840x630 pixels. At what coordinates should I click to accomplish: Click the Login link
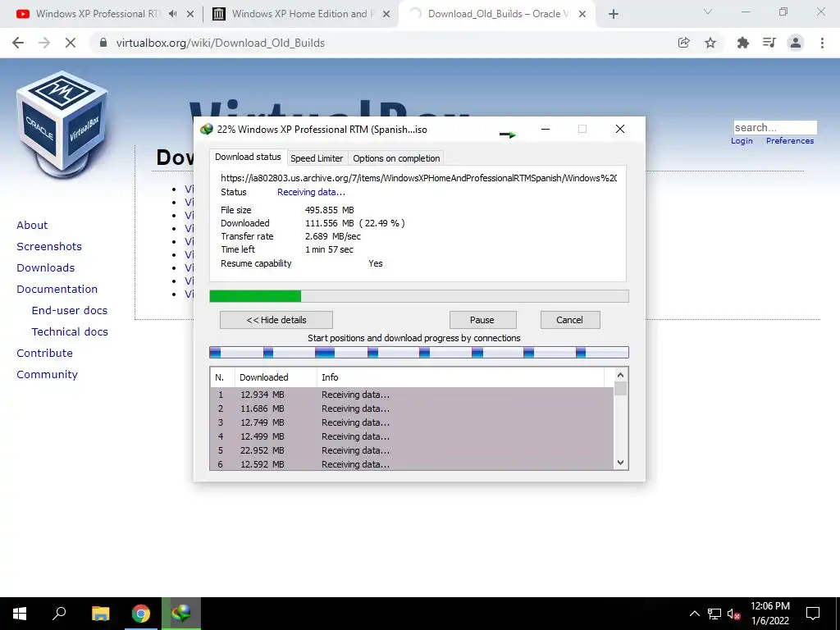point(742,140)
